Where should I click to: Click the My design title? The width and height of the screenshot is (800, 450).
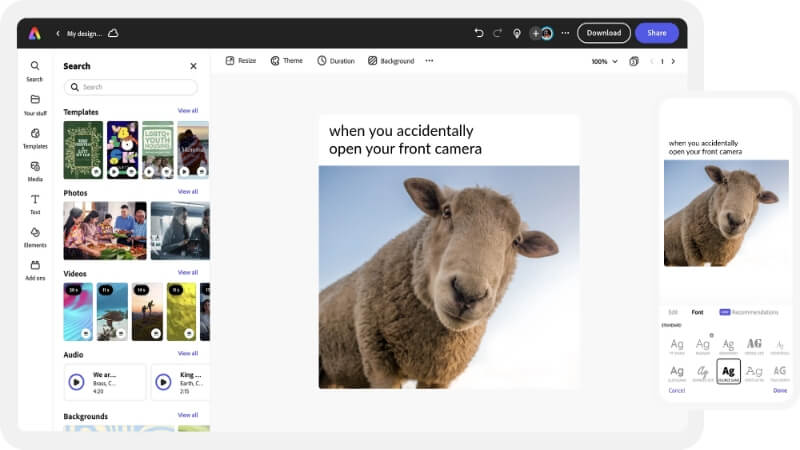(84, 34)
